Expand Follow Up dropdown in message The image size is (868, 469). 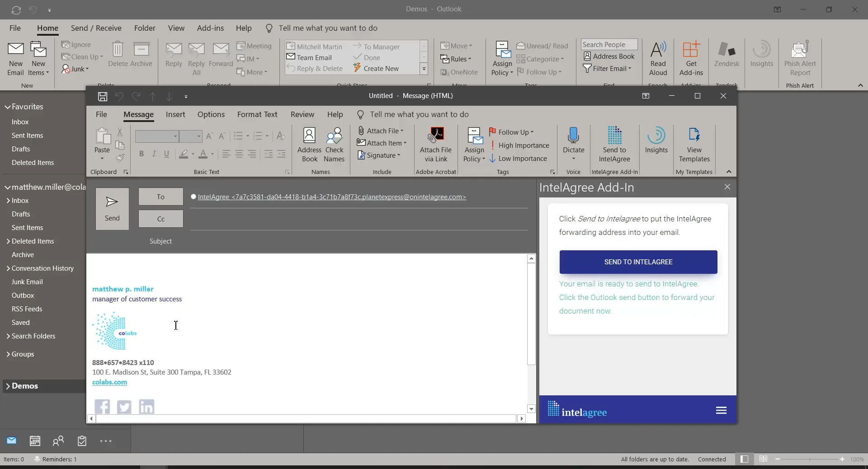(532, 132)
